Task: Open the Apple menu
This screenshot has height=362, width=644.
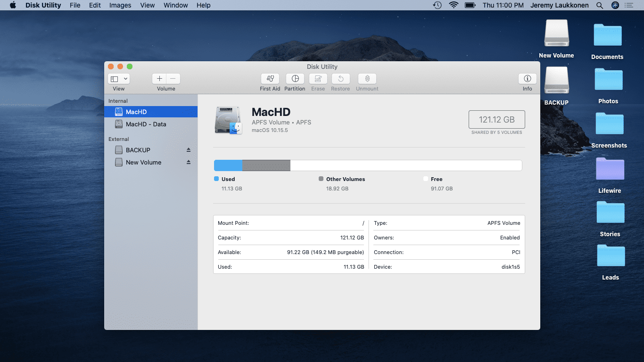Action: click(13, 5)
